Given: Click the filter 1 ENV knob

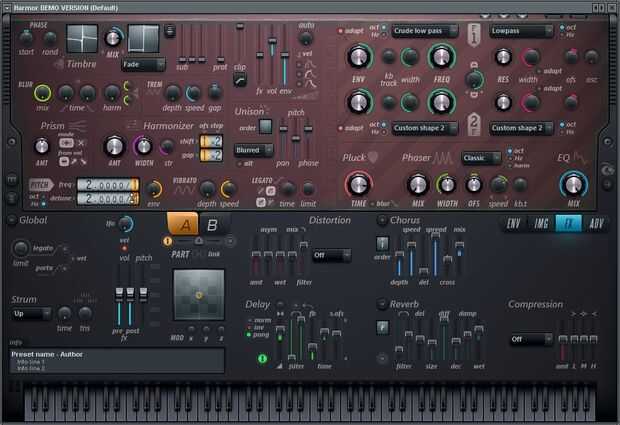Looking at the screenshot, I should click(x=359, y=57).
